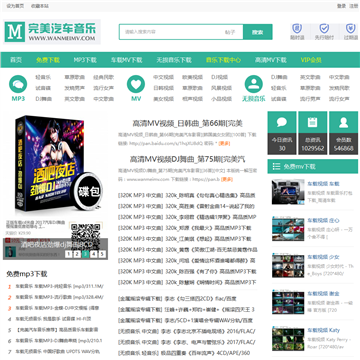Open the 无损音乐下载 nav item

(x=174, y=60)
